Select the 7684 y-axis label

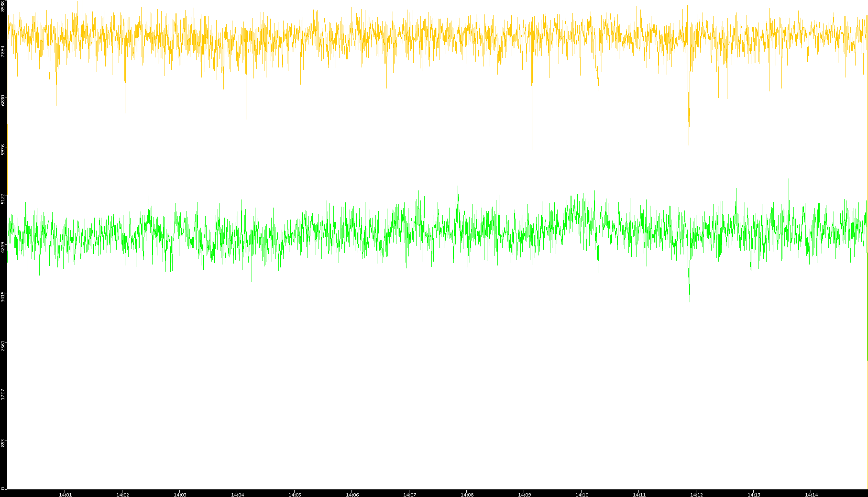tap(3, 52)
